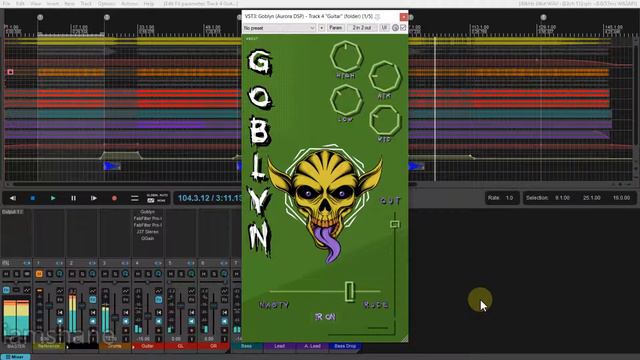The image size is (640, 360).
Task: Solo the GR channel in mixer
Action: pyautogui.click(x=214, y=274)
